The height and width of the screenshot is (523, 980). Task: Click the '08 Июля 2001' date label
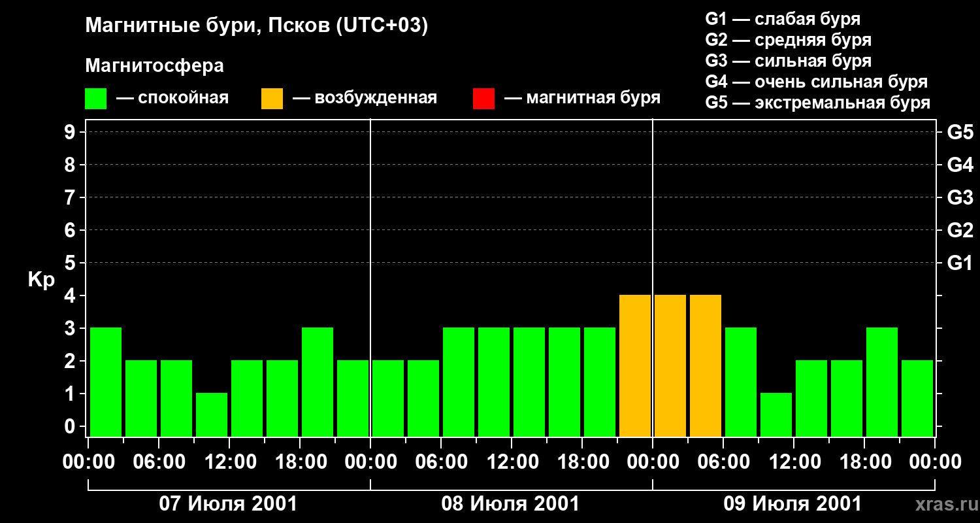click(x=511, y=504)
